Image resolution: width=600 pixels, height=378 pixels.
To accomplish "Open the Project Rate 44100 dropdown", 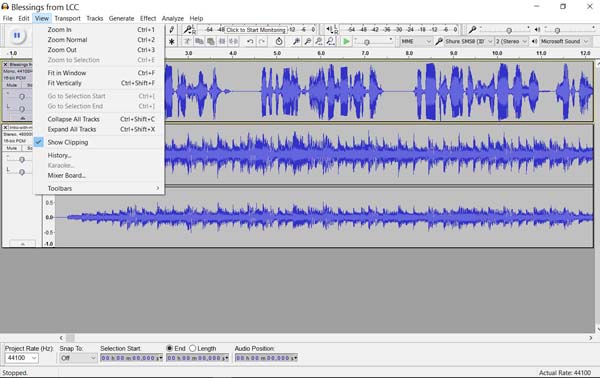I will [21, 358].
